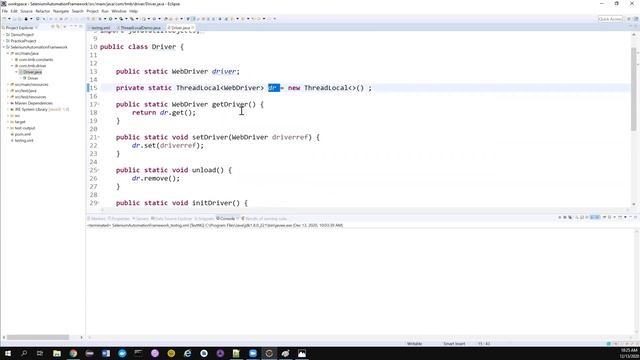
Task: Open Notepad++ from the taskbar
Action: pyautogui.click(x=236, y=353)
